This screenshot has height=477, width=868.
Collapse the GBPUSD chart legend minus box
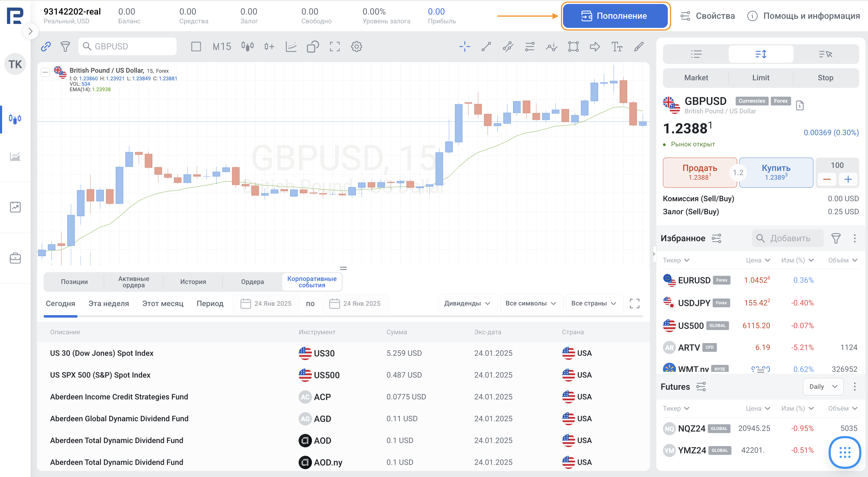point(45,72)
